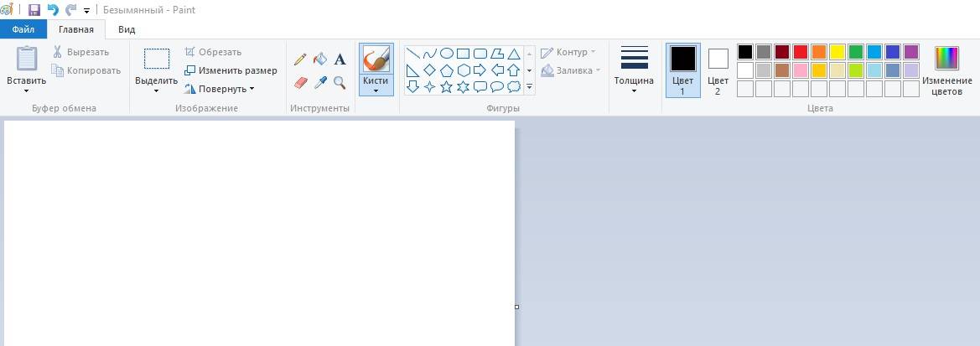
Task: Click the Undo arrow in quick access toolbar
Action: pos(53,10)
